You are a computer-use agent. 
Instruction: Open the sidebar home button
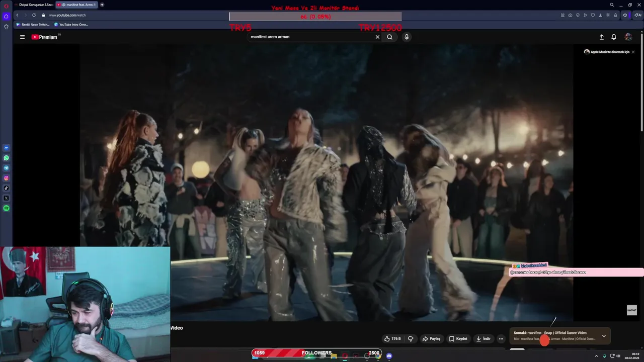(x=6, y=16)
